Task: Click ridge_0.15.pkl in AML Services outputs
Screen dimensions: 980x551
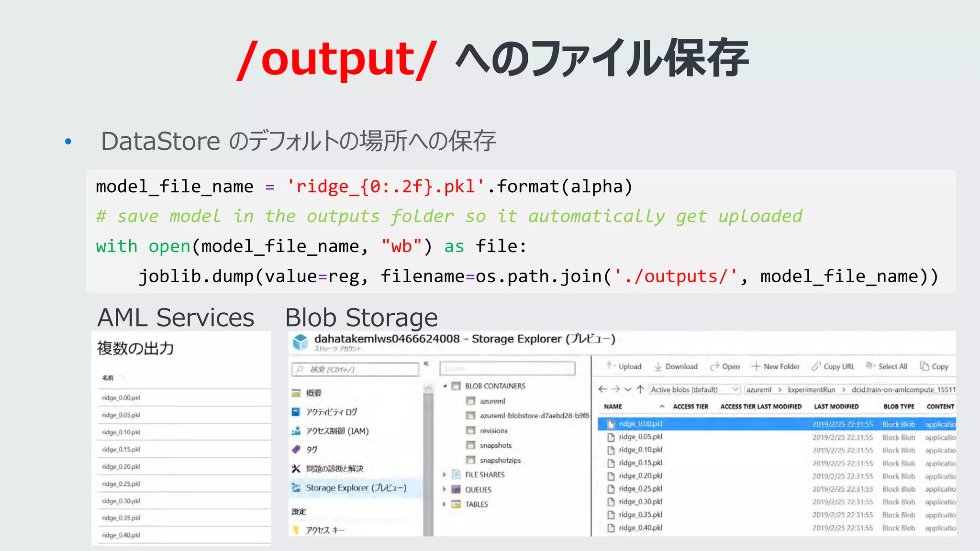Action: 121,450
